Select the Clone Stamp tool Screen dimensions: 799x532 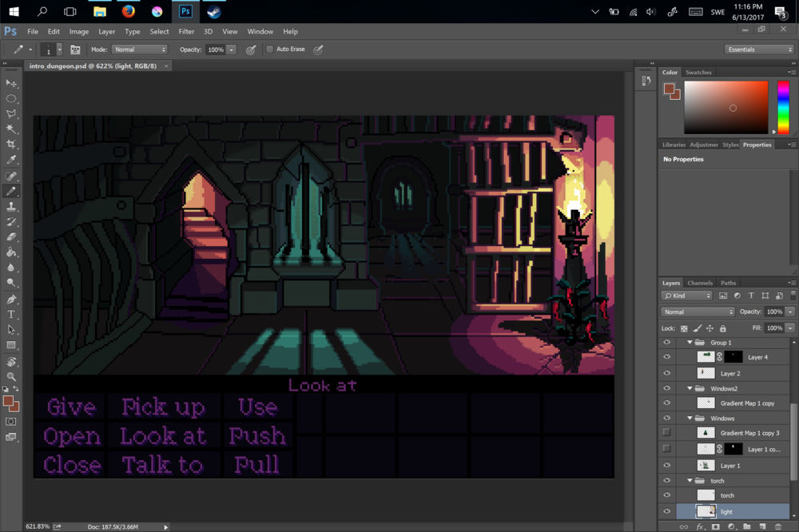(x=11, y=207)
